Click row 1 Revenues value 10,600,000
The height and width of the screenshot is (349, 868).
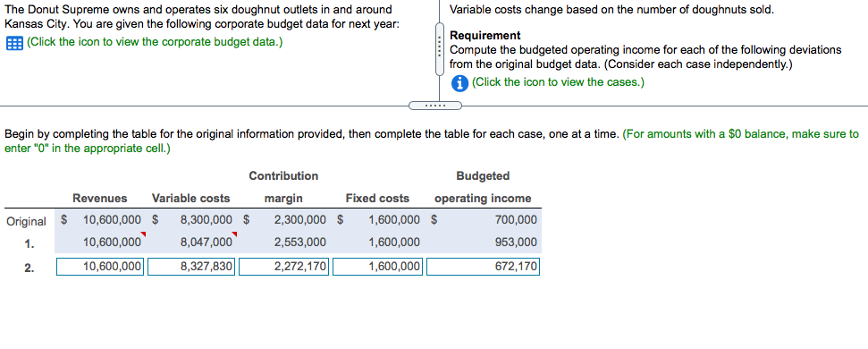point(112,243)
